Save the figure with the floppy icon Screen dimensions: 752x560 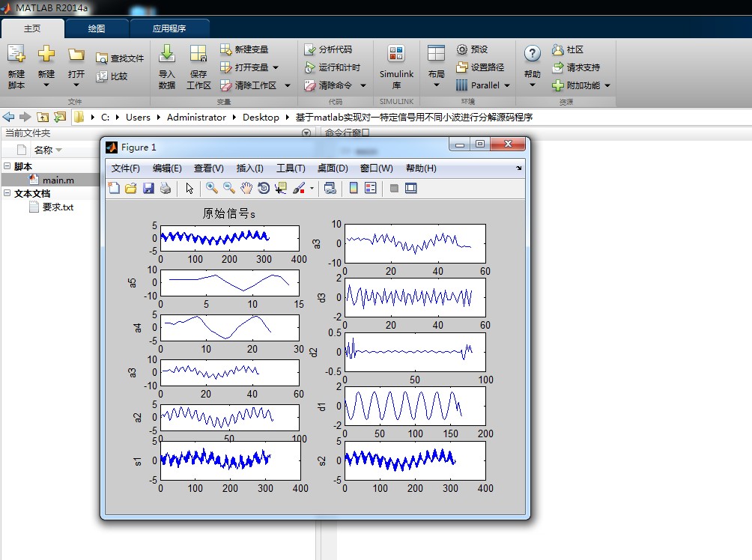tap(148, 188)
